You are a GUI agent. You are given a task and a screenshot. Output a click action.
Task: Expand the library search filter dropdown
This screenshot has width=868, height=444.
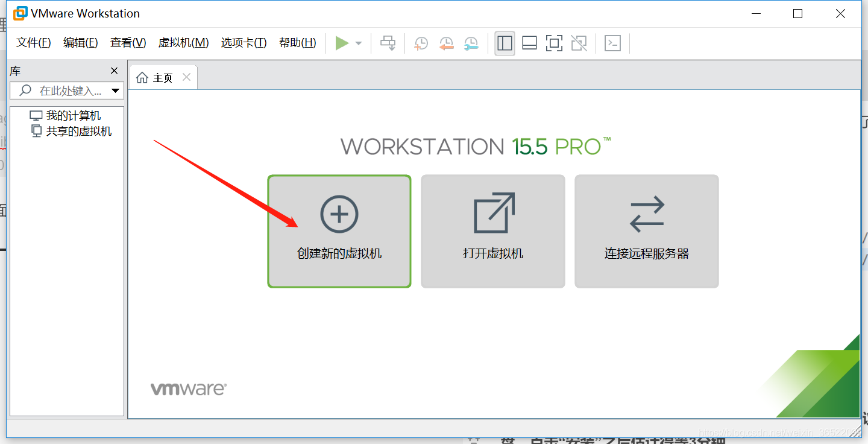(116, 91)
